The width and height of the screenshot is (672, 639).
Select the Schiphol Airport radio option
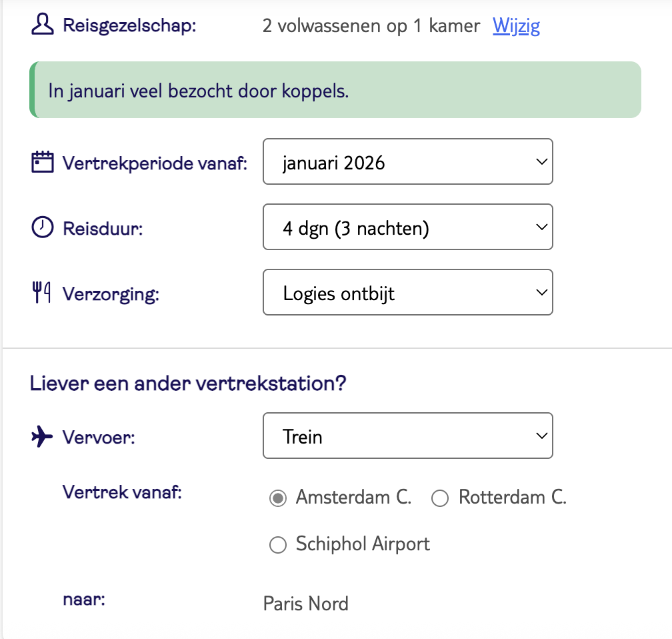(x=277, y=545)
